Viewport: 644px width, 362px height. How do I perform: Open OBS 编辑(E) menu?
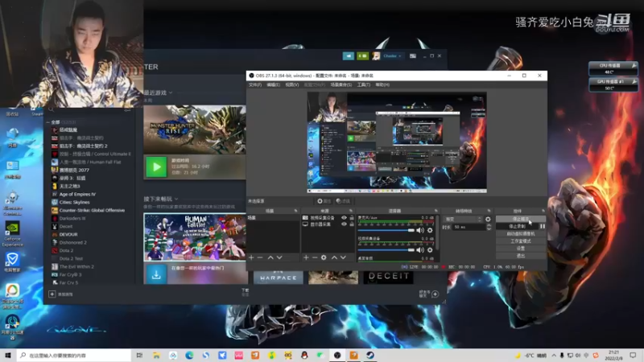(x=273, y=84)
